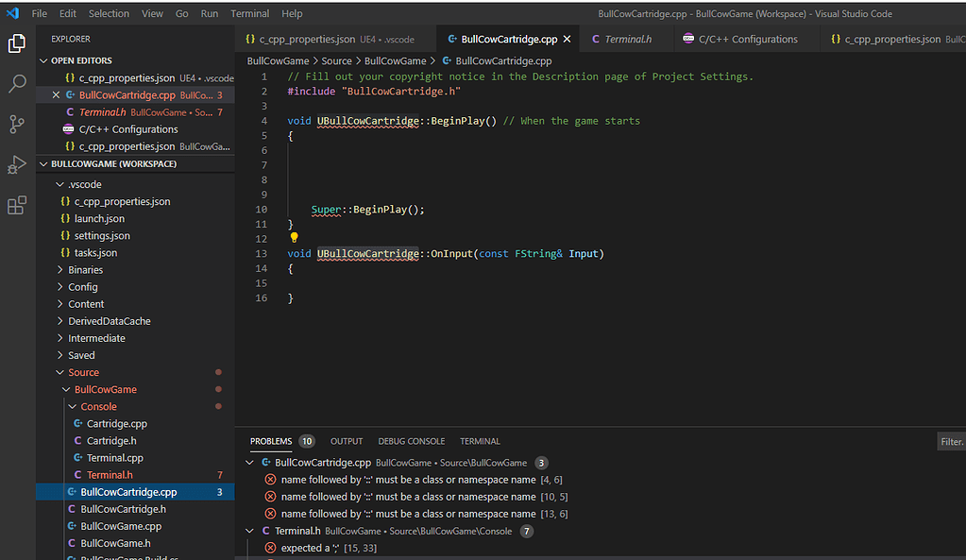Switch to the Terminal.h editor tab
Viewport: 966px width, 560px height.
click(623, 39)
